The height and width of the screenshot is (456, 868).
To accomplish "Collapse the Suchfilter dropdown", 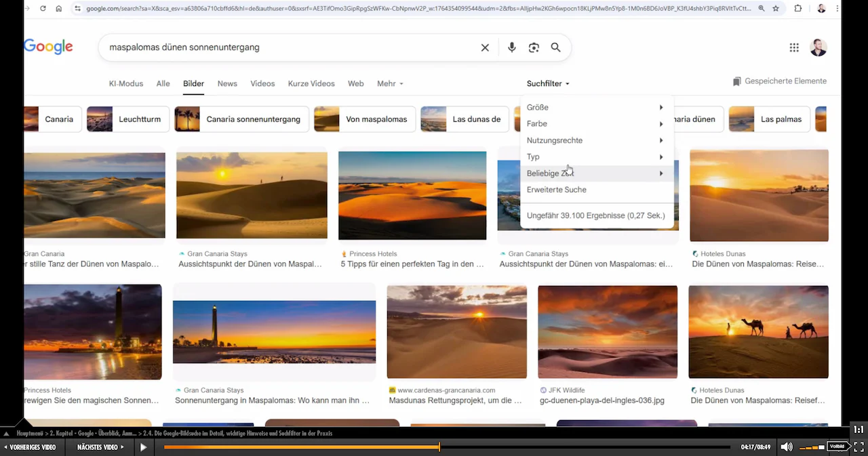I will 548,84.
